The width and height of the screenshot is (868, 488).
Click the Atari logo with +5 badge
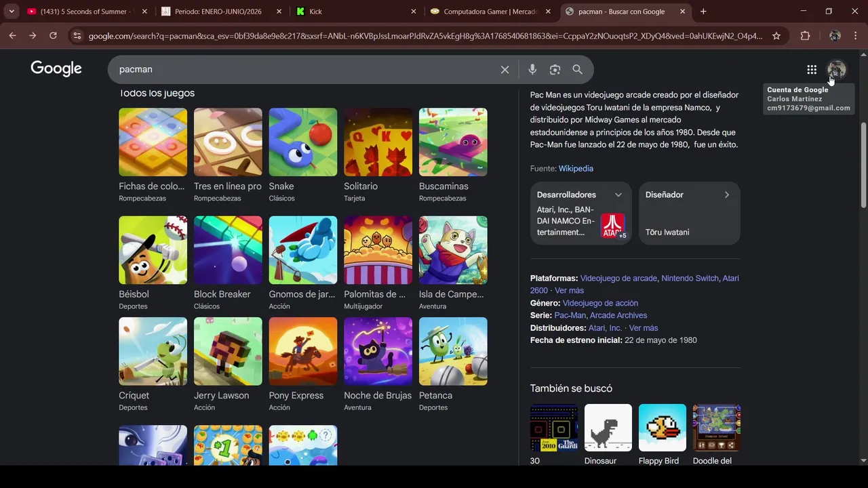pyautogui.click(x=613, y=226)
